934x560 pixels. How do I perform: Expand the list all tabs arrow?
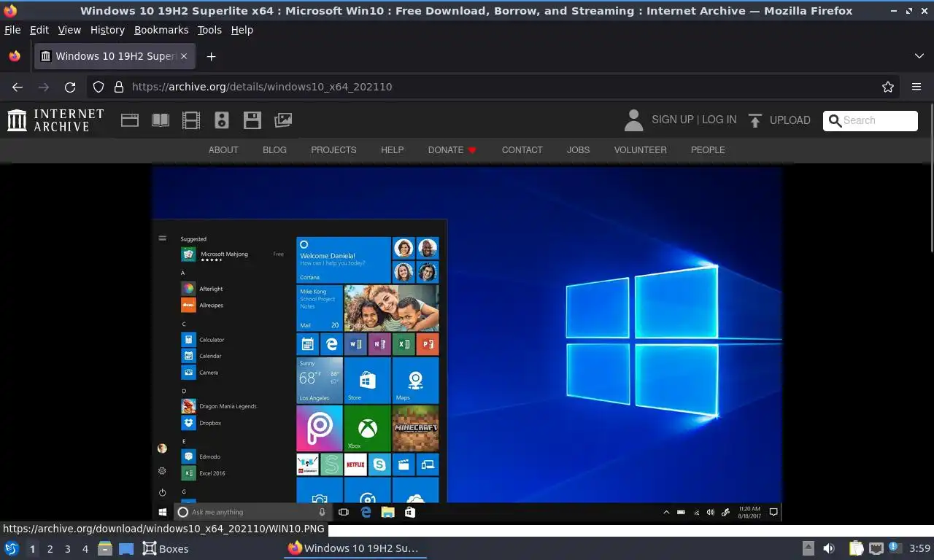point(919,56)
